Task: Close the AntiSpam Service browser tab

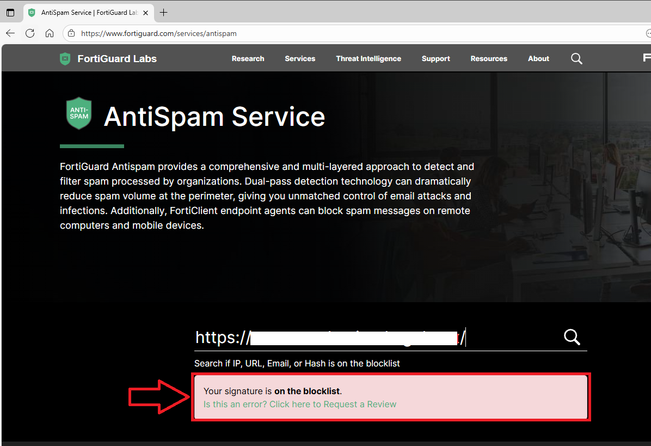Action: click(x=145, y=13)
